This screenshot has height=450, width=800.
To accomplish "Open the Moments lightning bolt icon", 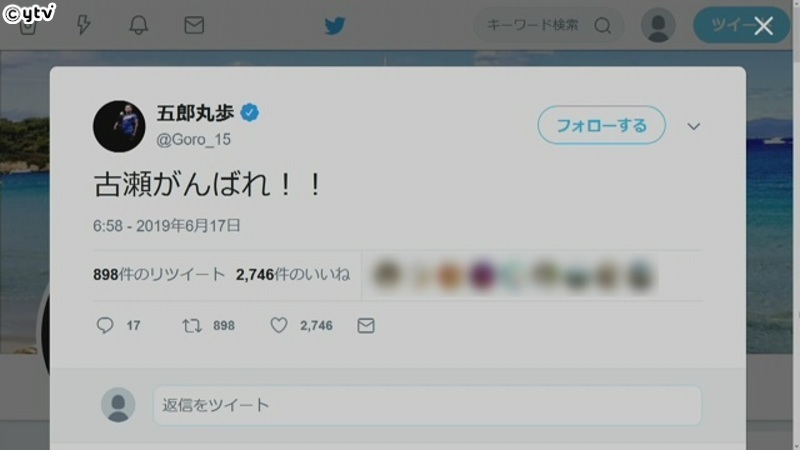I will click(x=83, y=24).
